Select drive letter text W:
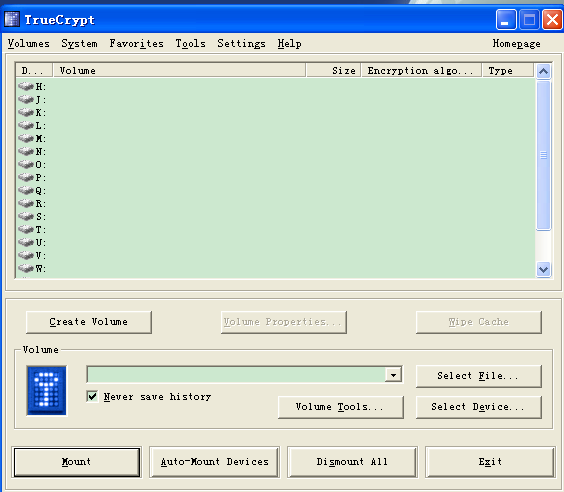This screenshot has height=492, width=564. coord(41,269)
